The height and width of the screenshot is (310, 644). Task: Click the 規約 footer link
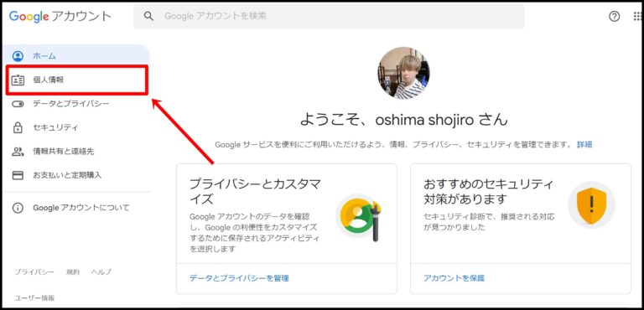pos(73,271)
